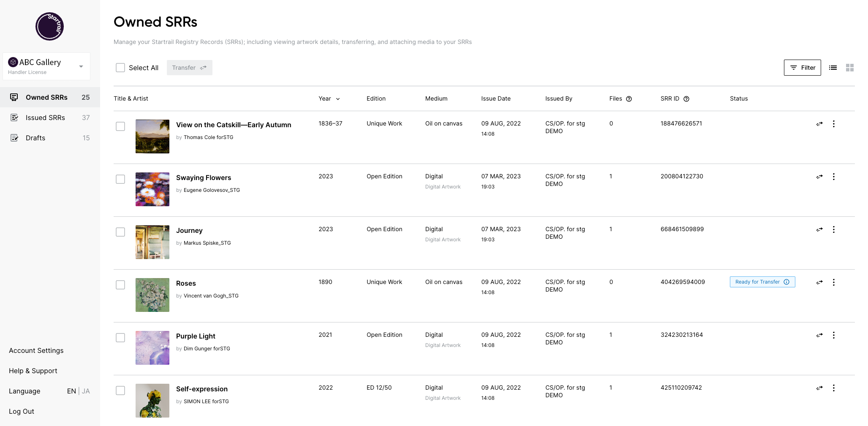The width and height of the screenshot is (868, 426).
Task: Click the Ready for Transfer status badge
Action: 762,282
